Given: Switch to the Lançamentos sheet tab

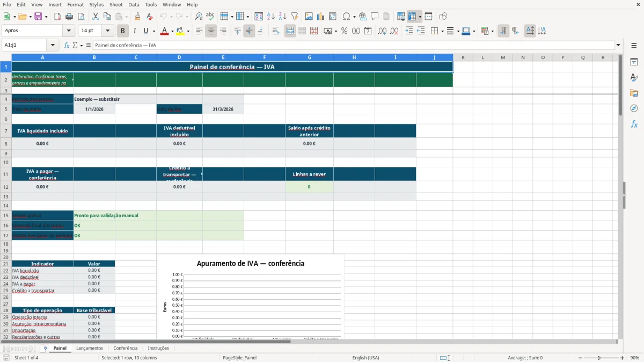Looking at the screenshot, I should (90, 348).
